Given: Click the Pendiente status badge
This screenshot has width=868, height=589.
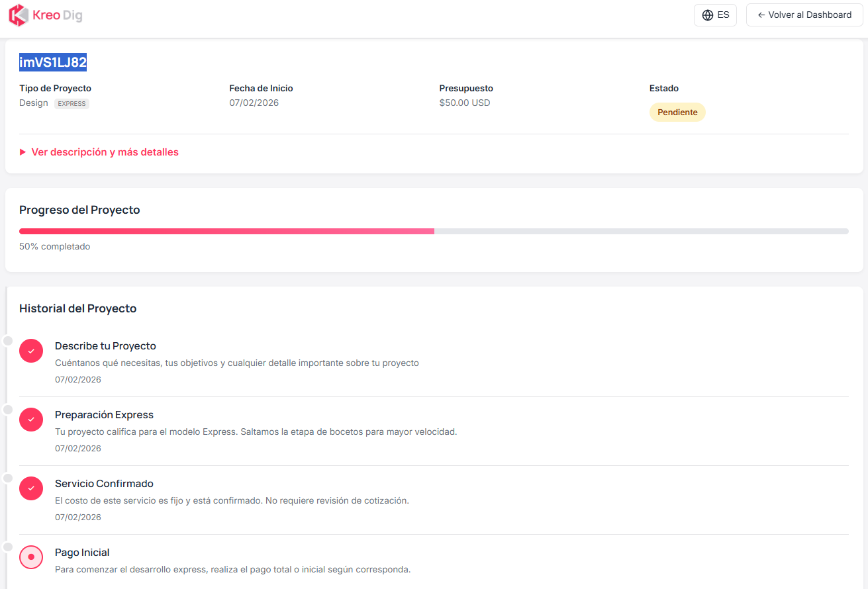Looking at the screenshot, I should click(677, 113).
